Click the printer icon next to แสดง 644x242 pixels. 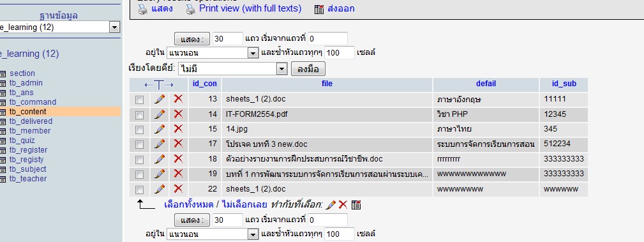coord(142,9)
